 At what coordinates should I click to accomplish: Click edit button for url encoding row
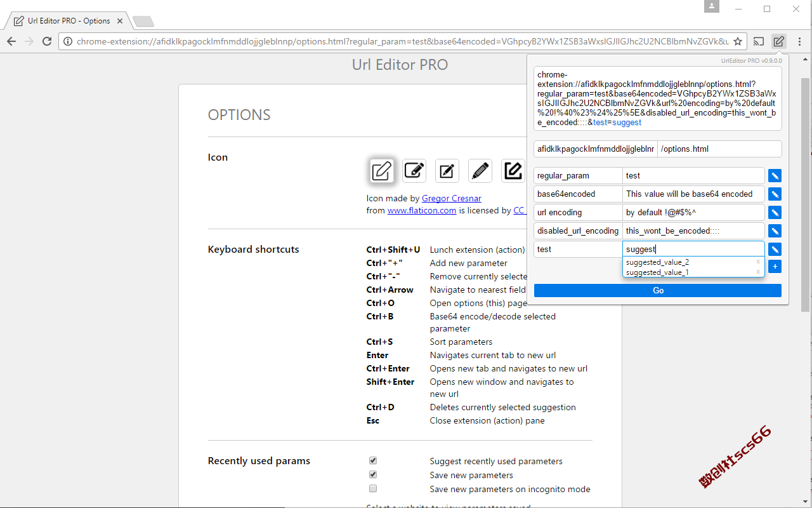775,213
